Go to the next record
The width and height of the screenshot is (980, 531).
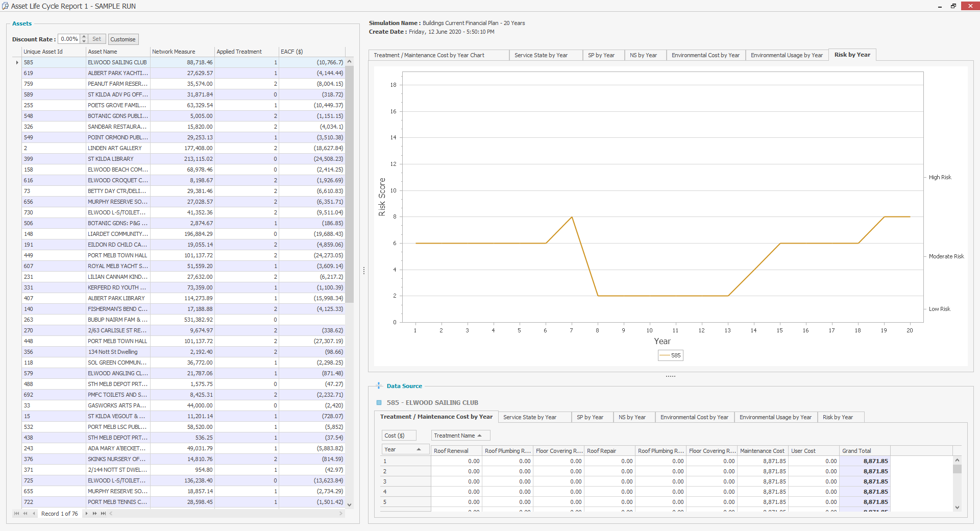click(87, 514)
